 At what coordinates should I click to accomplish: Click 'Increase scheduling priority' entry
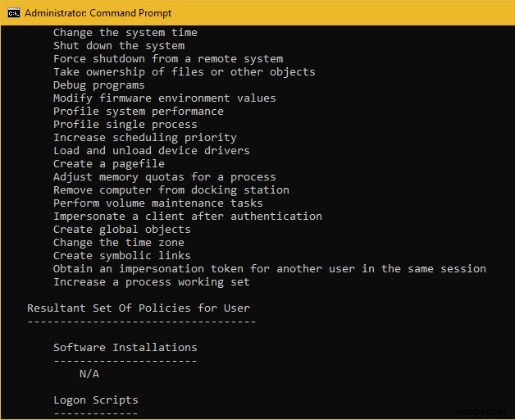[144, 138]
